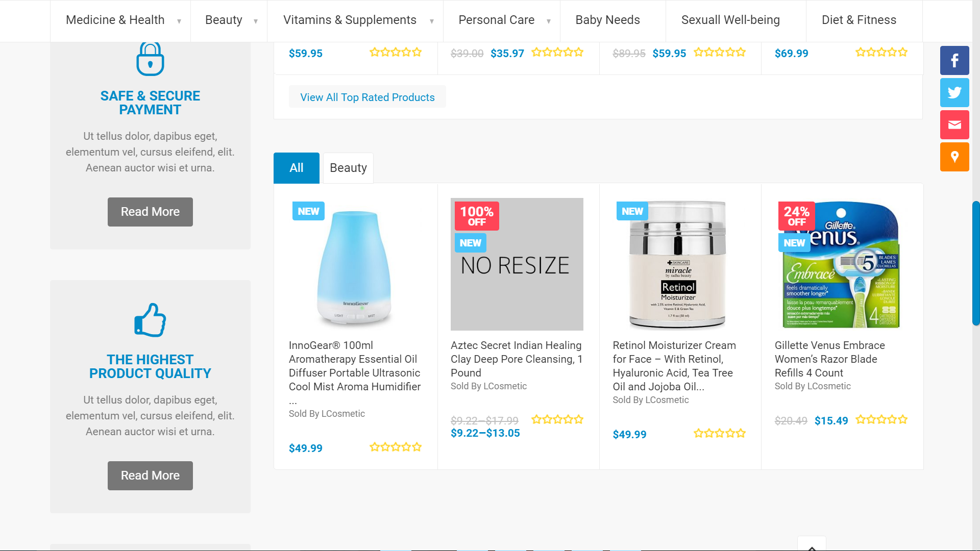
Task: Click Read More under Safe & Secure Payment
Action: click(150, 212)
